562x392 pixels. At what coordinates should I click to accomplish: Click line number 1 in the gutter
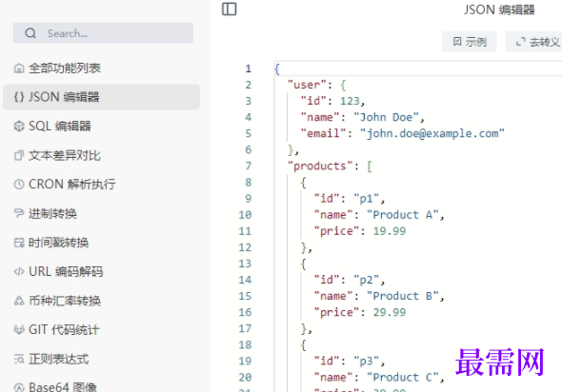pos(248,69)
